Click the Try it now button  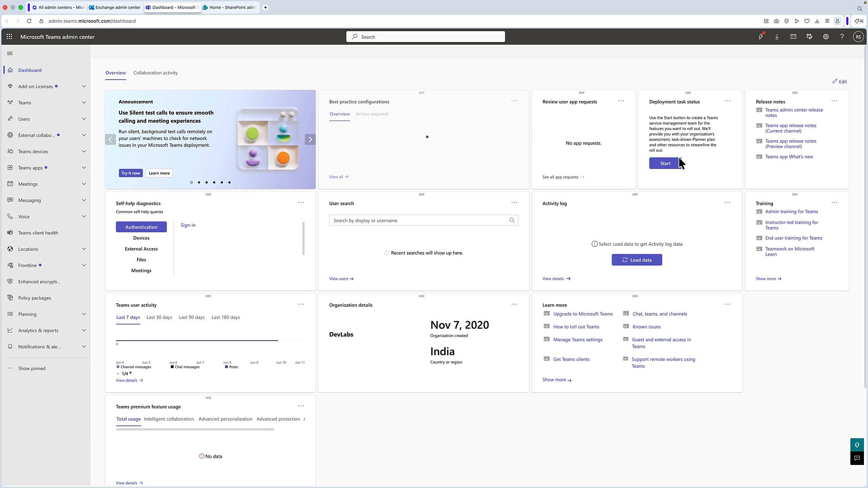click(x=131, y=173)
